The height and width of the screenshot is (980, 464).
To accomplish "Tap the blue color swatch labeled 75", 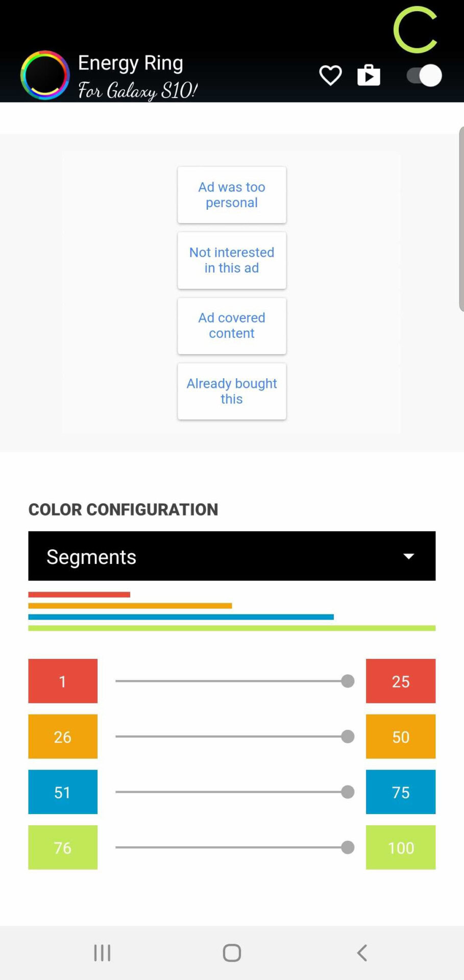I will point(401,792).
